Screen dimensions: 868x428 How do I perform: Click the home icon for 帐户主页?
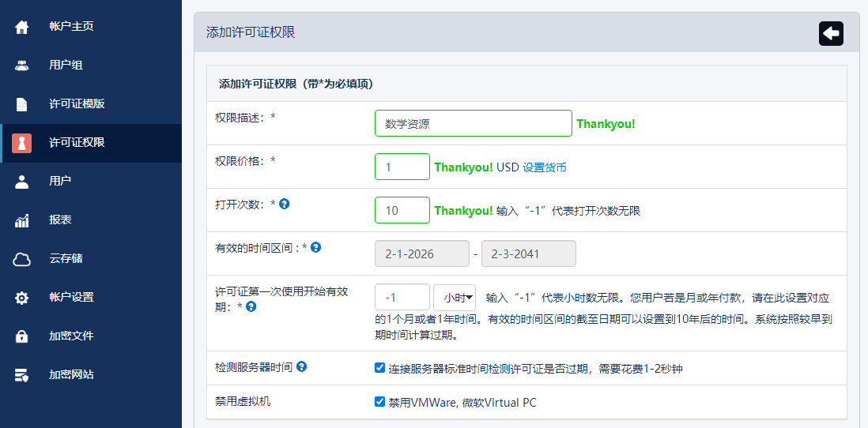point(22,27)
